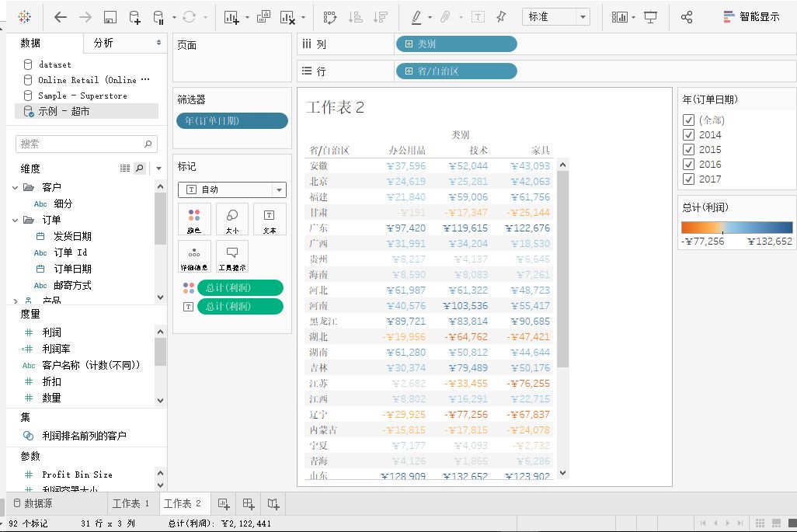Image resolution: width=797 pixels, height=532 pixels.
Task: Open the Tooltip (工具提示) mark card
Action: (232, 257)
